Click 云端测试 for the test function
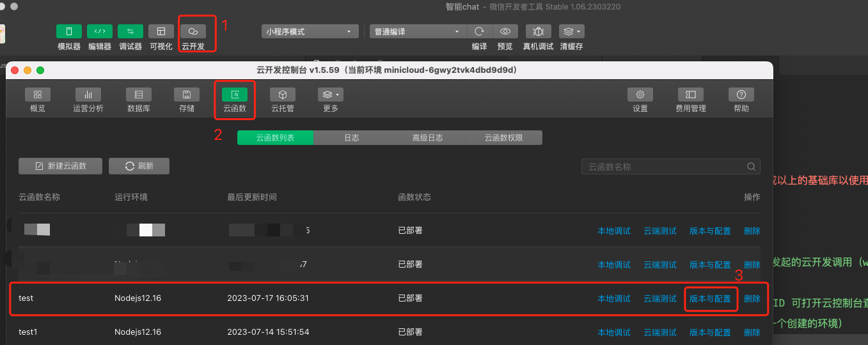 pyautogui.click(x=660, y=298)
